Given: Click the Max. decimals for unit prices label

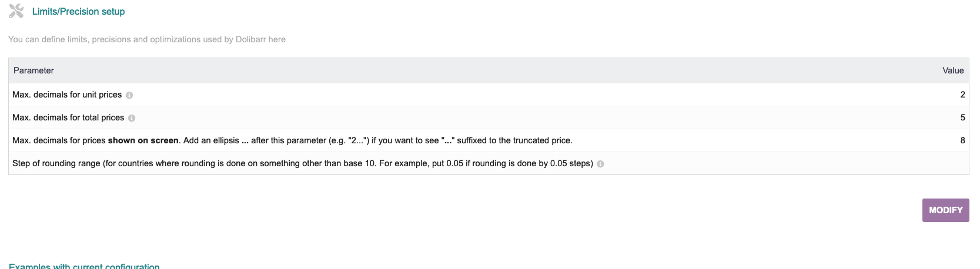Looking at the screenshot, I should [x=67, y=95].
